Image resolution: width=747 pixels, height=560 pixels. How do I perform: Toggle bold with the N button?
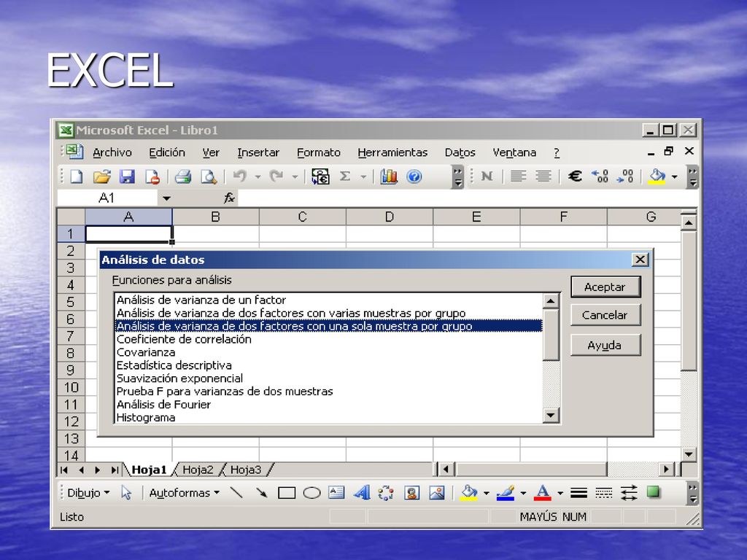pos(487,176)
